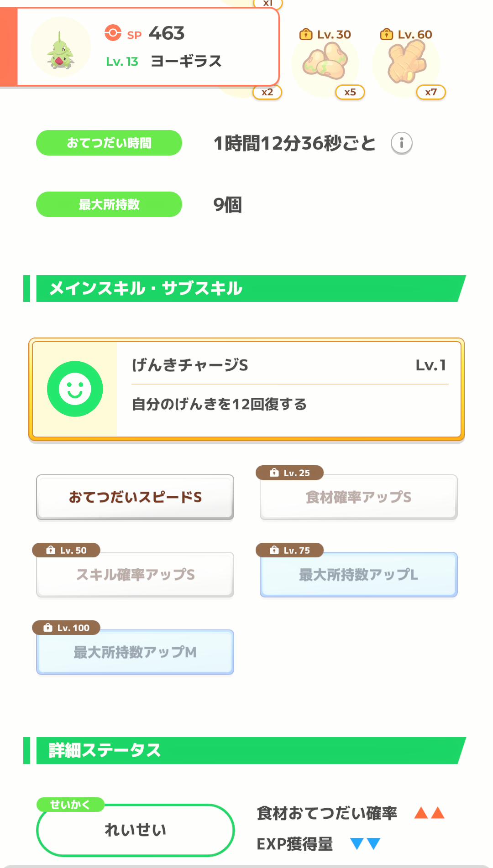Select the locked 食材確率アップS sub skill
Image resolution: width=493 pixels, height=868 pixels.
tap(358, 497)
